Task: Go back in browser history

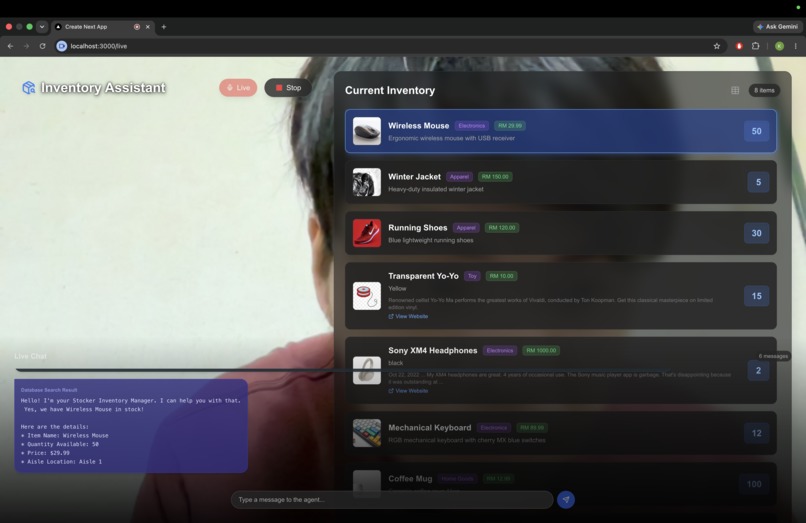Action: (x=10, y=46)
